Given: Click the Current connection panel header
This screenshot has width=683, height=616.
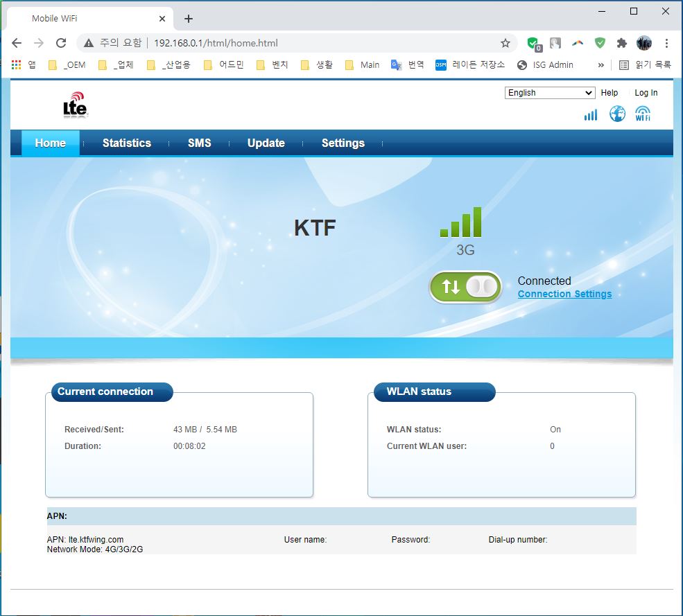Looking at the screenshot, I should pos(112,391).
